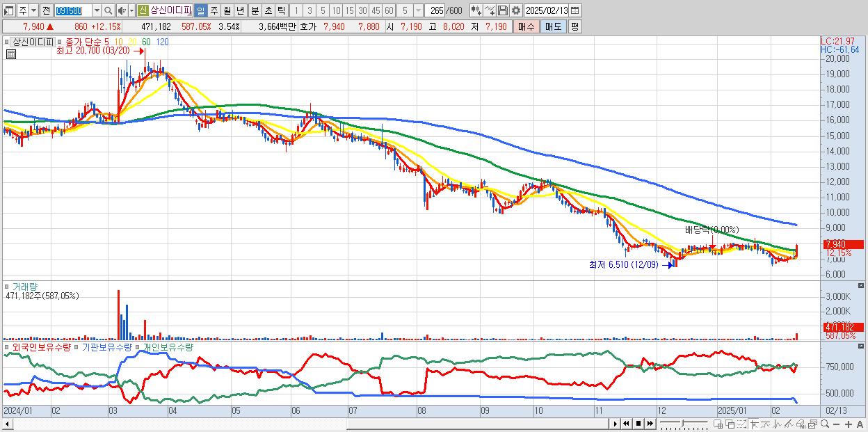Select the 월 monthly chart period

tap(227, 10)
